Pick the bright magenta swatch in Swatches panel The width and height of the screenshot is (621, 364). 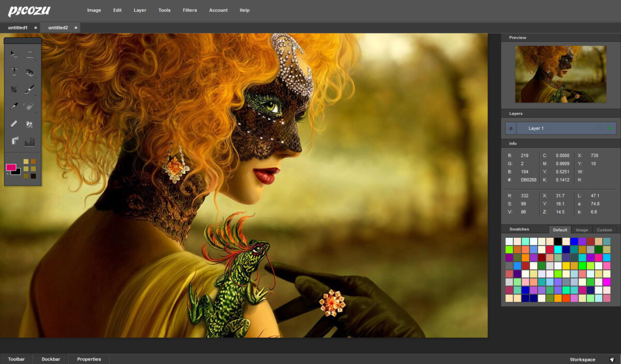[x=606, y=282]
